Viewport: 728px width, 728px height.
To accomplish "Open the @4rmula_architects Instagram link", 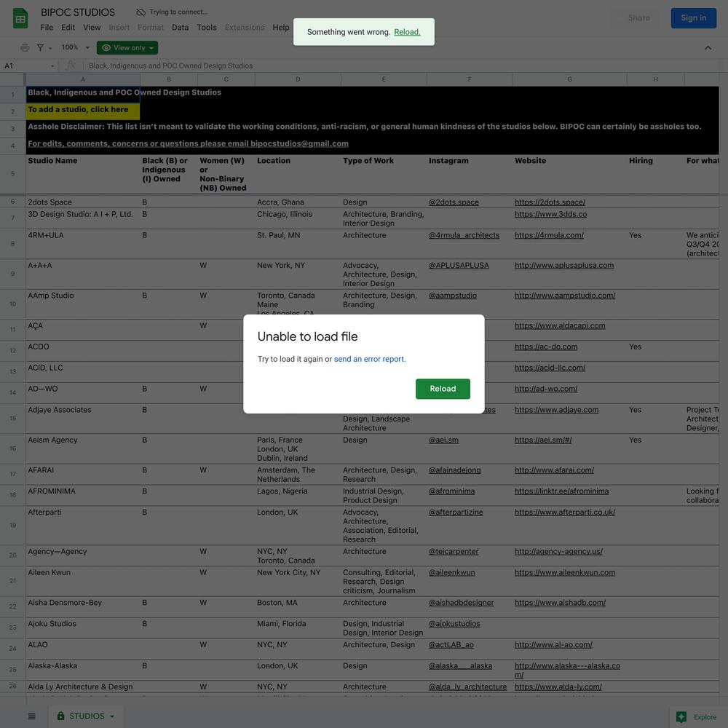I will pyautogui.click(x=464, y=235).
